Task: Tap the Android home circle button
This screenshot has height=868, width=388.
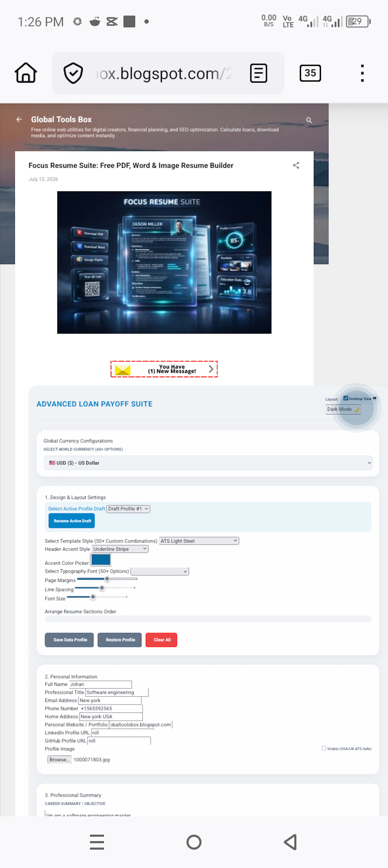Action: pos(194,842)
